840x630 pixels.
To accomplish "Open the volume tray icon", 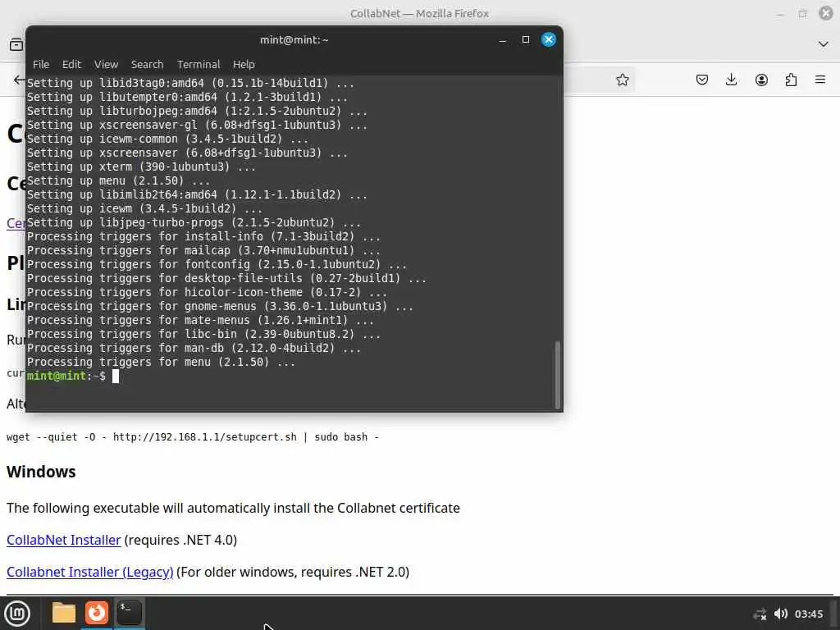I will tap(781, 614).
